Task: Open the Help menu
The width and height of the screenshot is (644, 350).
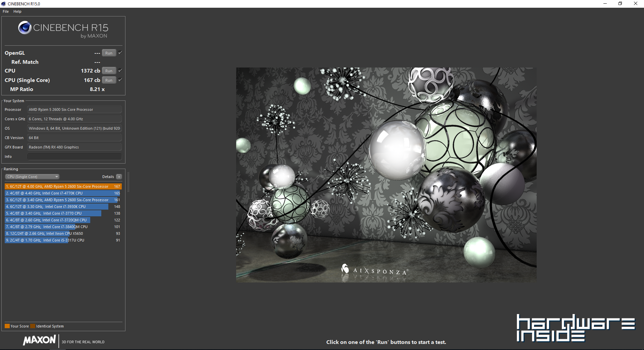Action: [17, 11]
